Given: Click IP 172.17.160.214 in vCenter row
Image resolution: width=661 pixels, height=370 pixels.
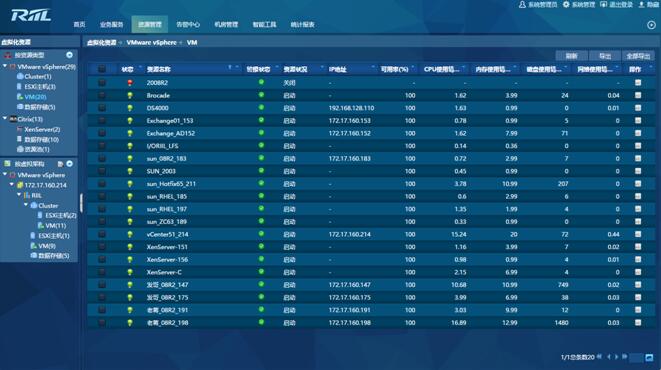Looking at the screenshot, I should coord(349,234).
